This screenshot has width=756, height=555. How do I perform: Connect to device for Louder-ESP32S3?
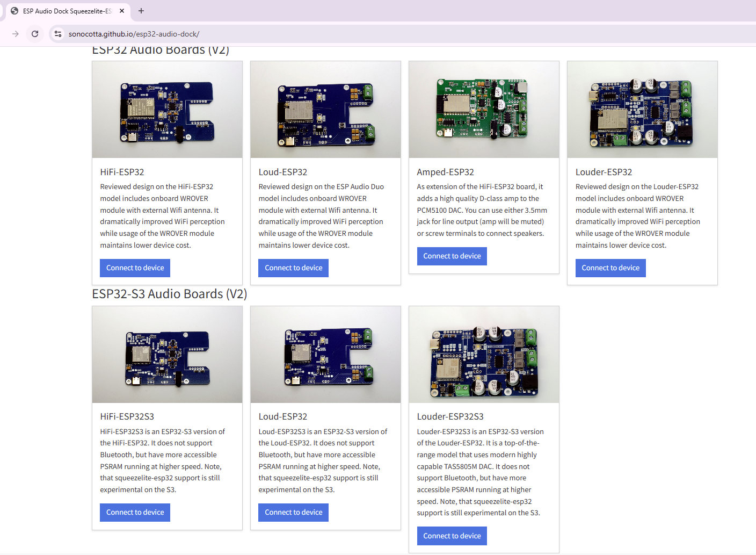coord(452,536)
